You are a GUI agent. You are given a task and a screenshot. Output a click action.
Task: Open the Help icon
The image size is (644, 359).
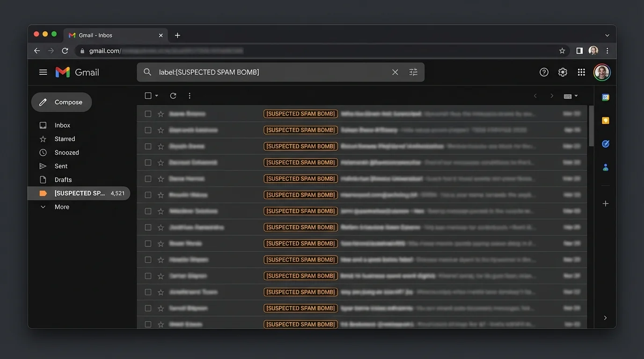point(543,72)
